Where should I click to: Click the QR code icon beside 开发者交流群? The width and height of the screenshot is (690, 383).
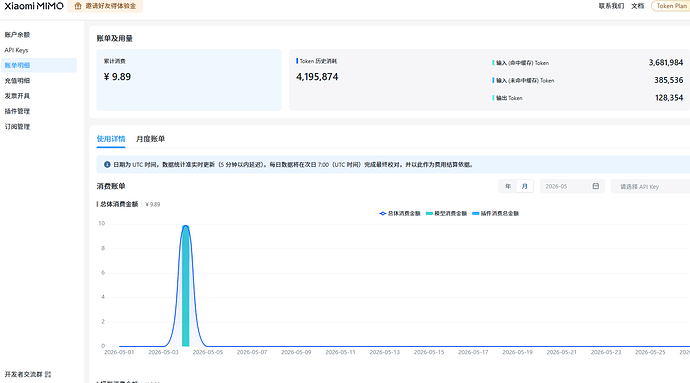(48, 374)
